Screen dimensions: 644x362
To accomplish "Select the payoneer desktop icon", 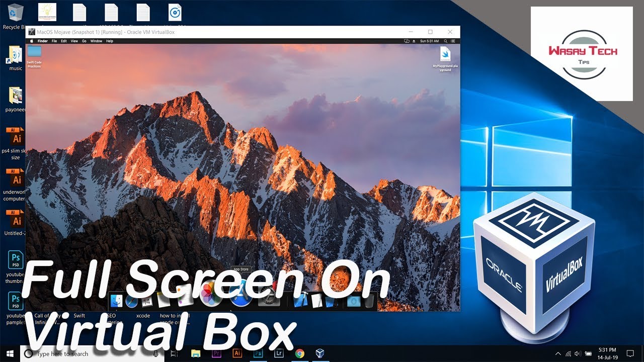I will point(16,99).
